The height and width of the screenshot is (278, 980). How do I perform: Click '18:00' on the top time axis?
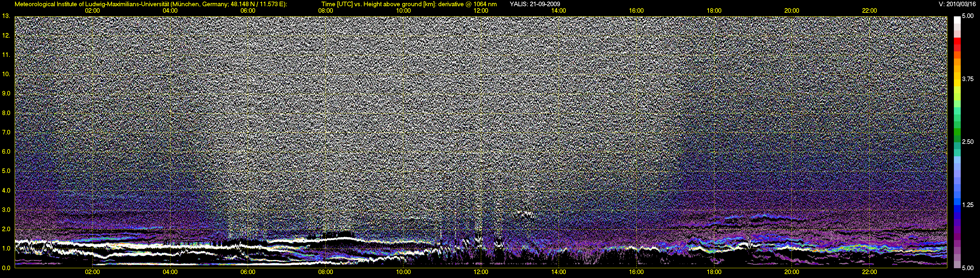coord(714,11)
